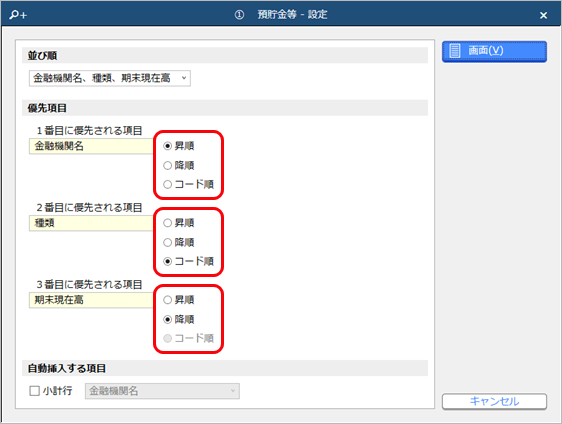Image resolution: width=562 pixels, height=424 pixels.
Task: Click the document icon on 画面(V) button
Action: point(455,51)
